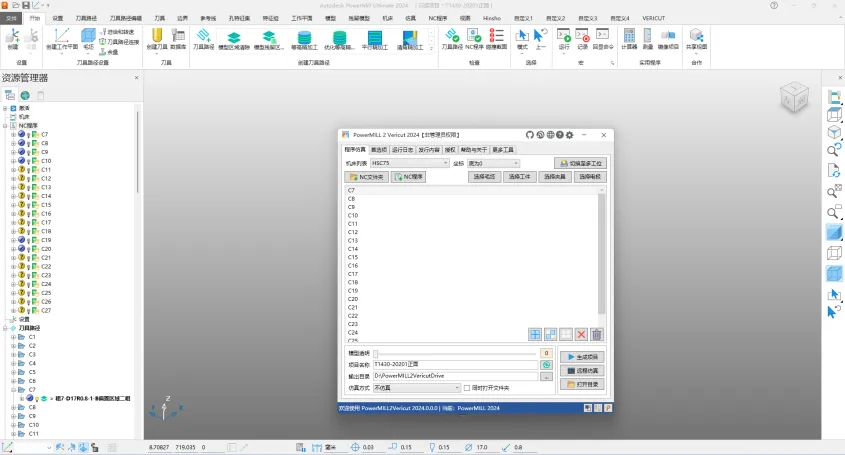This screenshot has width=845, height=455.
Task: Select the Constant Z Finishing (等高精加工) icon
Action: pos(304,40)
